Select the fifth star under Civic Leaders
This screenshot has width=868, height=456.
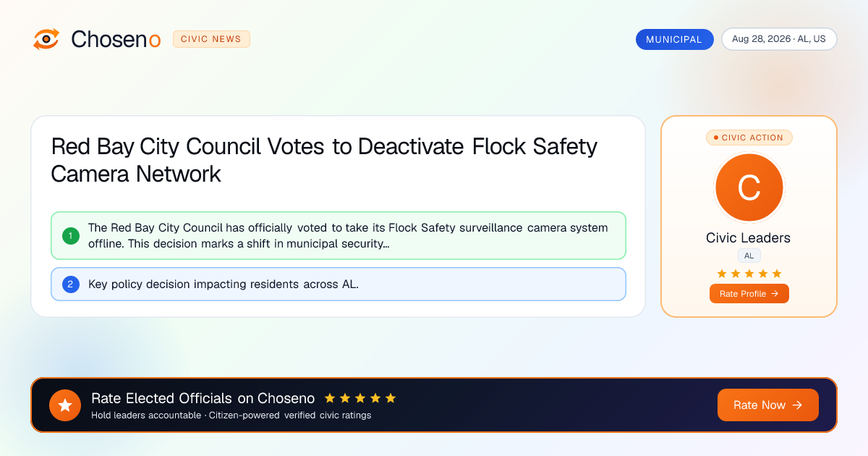pos(777,274)
